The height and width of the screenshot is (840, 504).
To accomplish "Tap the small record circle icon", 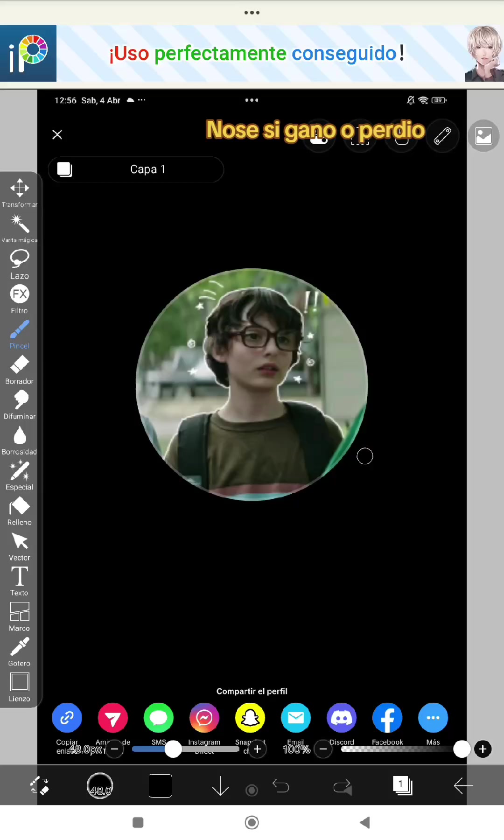I will (252, 790).
